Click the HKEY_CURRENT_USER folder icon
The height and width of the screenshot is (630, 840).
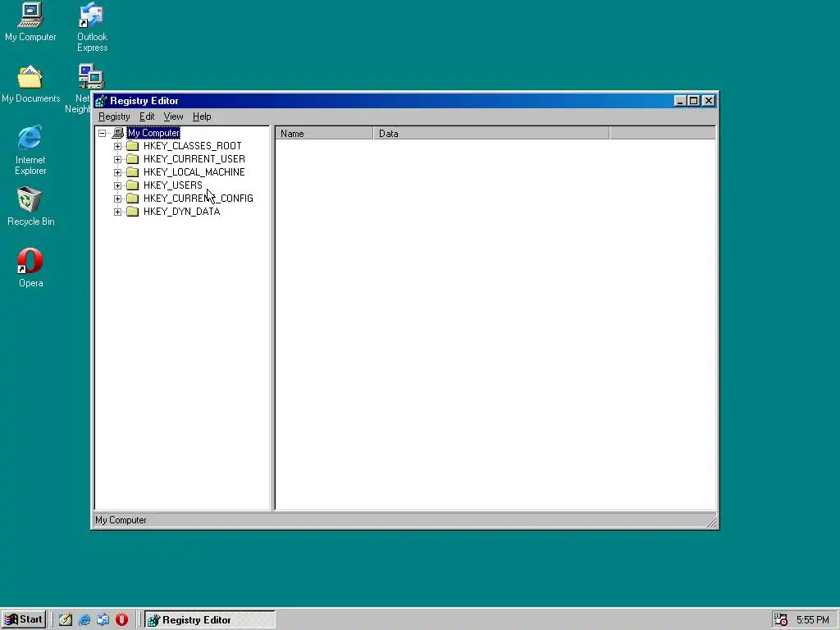pos(132,159)
